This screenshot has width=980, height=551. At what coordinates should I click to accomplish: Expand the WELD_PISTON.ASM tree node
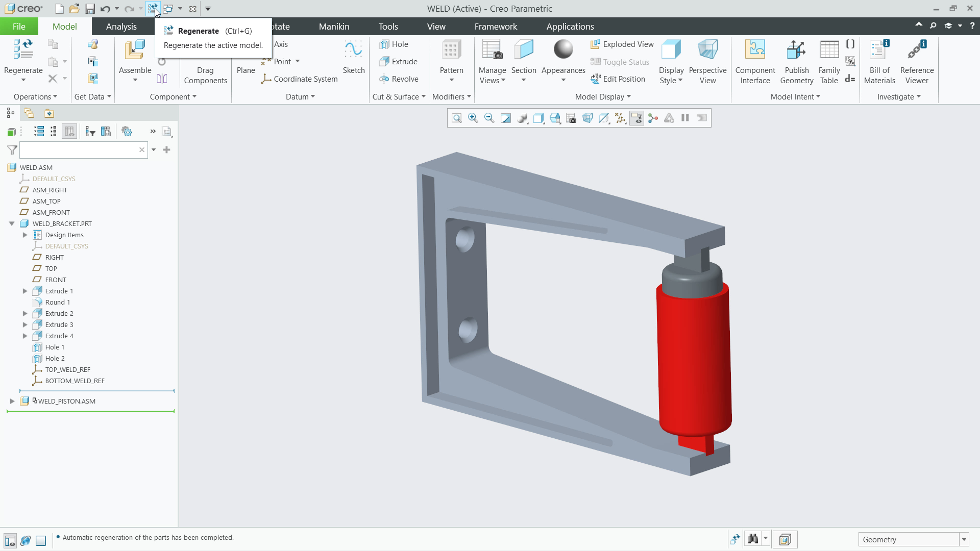[x=12, y=401]
